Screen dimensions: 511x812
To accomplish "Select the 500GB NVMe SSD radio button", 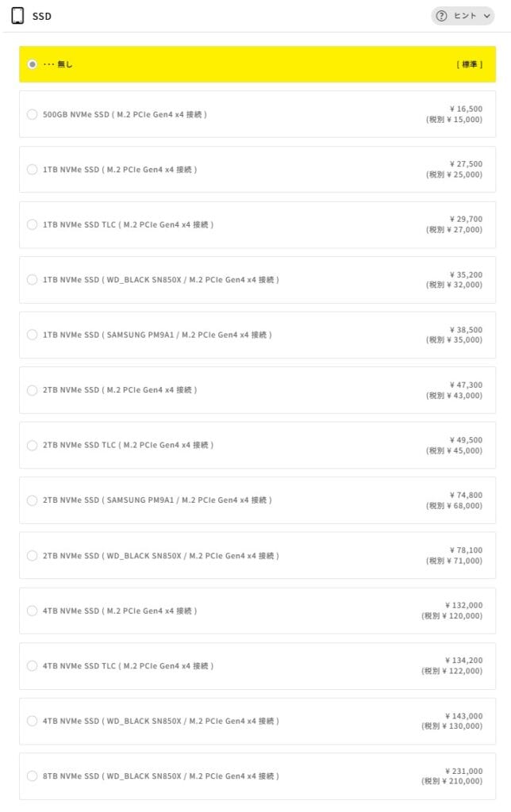I will click(32, 114).
